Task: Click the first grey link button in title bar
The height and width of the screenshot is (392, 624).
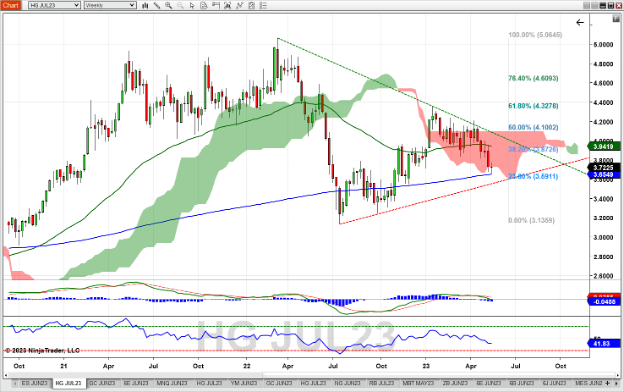Action: (586, 5)
